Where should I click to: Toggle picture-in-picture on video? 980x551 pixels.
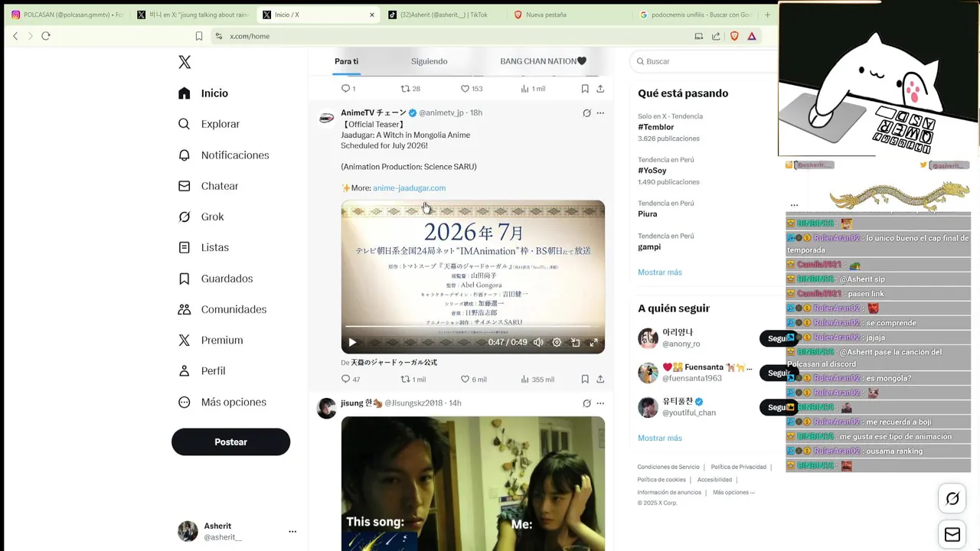575,343
